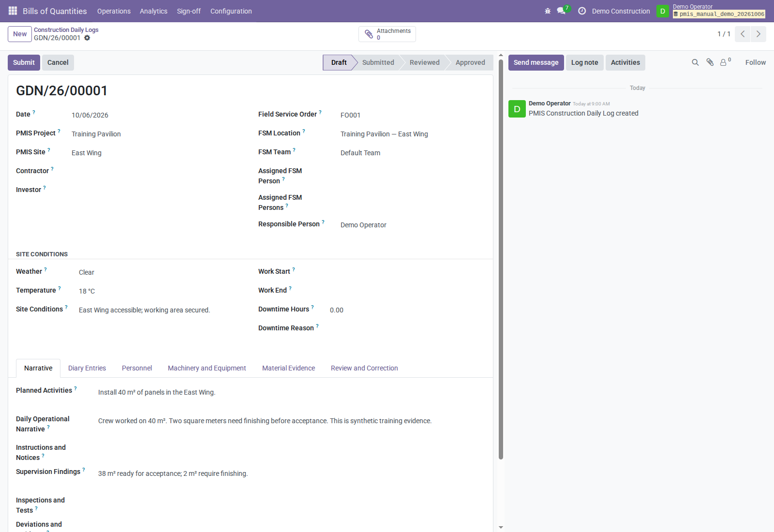Open the debug bug icon menu

click(x=548, y=11)
